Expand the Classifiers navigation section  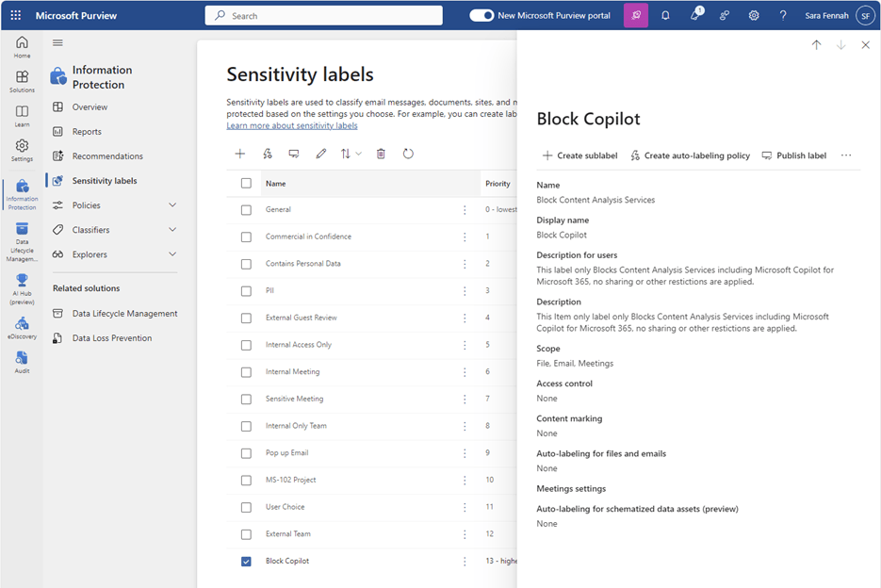[x=171, y=230]
